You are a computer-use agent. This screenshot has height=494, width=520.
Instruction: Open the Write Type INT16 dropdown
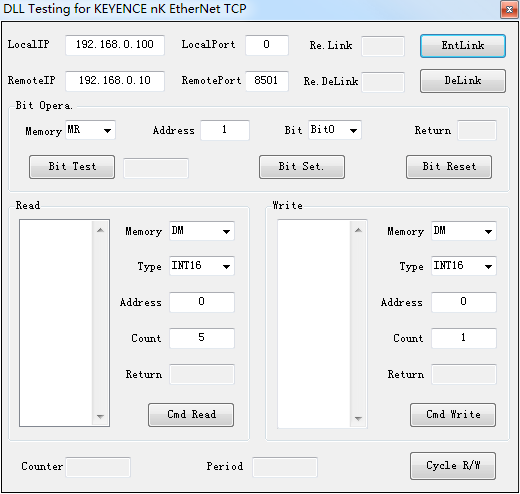464,266
